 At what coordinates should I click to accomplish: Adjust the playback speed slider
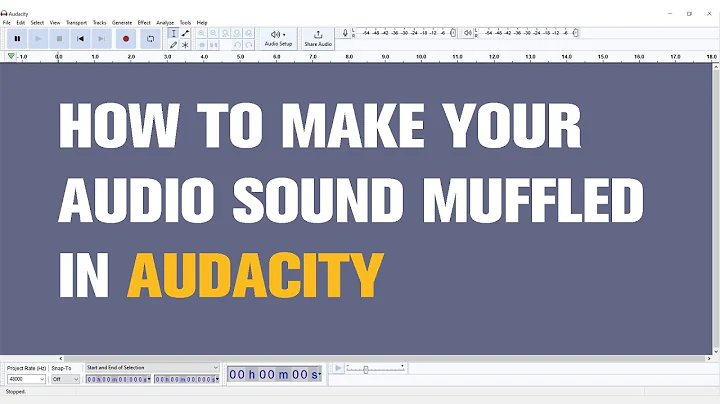coord(366,370)
